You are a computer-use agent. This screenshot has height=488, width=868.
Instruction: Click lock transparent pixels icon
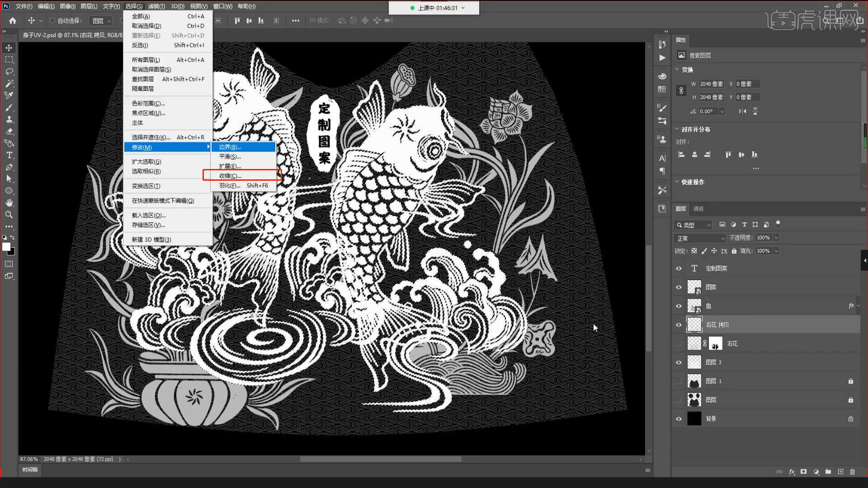(x=694, y=251)
